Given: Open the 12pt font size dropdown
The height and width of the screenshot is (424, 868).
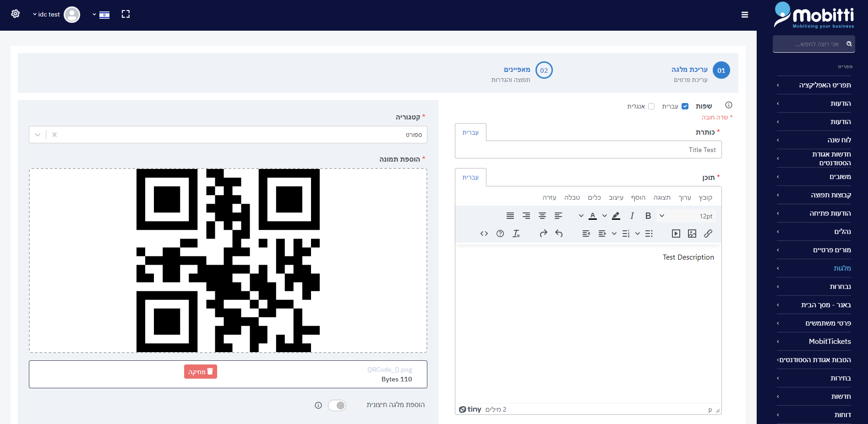Looking at the screenshot, I should click(x=685, y=216).
